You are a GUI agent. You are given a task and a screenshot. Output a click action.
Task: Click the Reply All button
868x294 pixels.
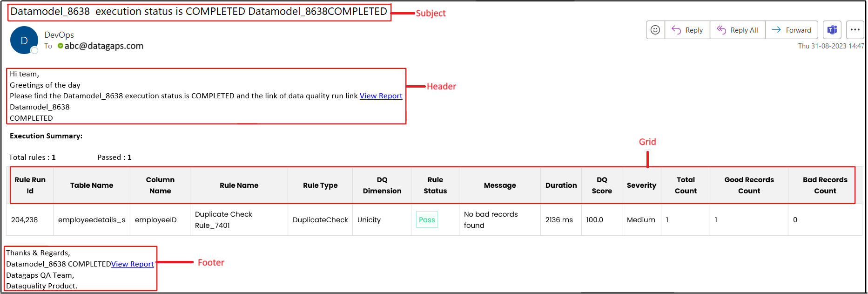tap(738, 30)
